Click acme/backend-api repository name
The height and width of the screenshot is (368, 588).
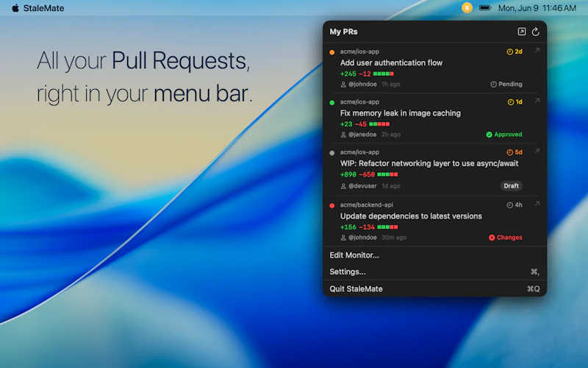point(366,205)
